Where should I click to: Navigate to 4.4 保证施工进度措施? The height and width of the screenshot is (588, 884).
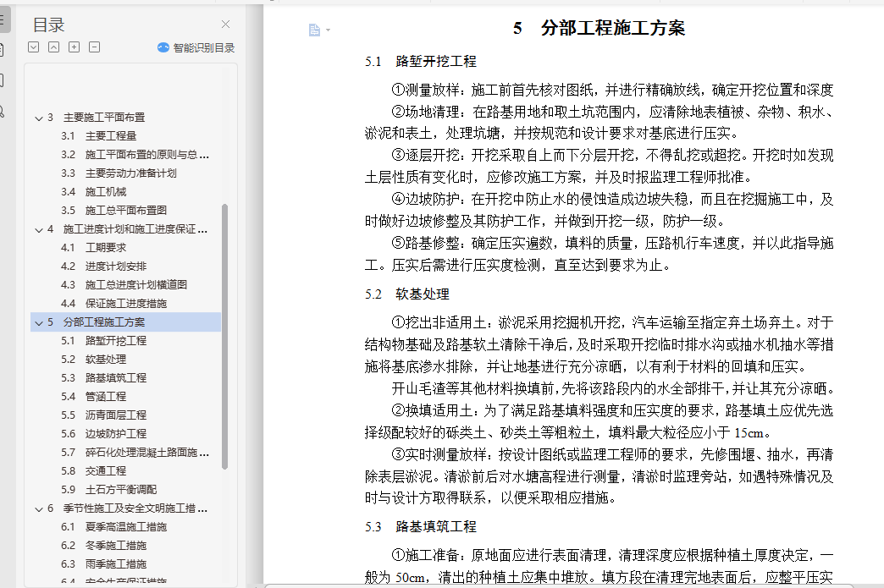113,303
